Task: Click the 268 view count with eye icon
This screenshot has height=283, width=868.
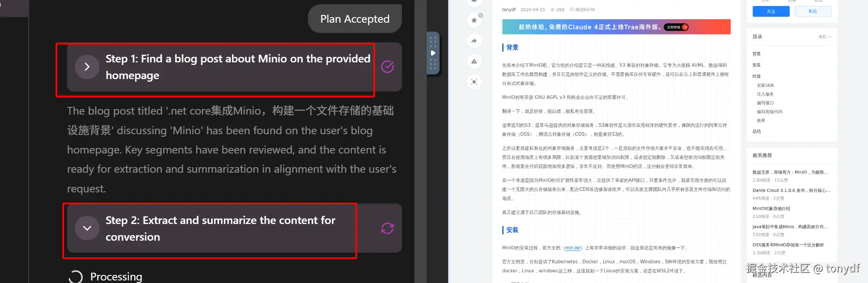Action: [557, 9]
